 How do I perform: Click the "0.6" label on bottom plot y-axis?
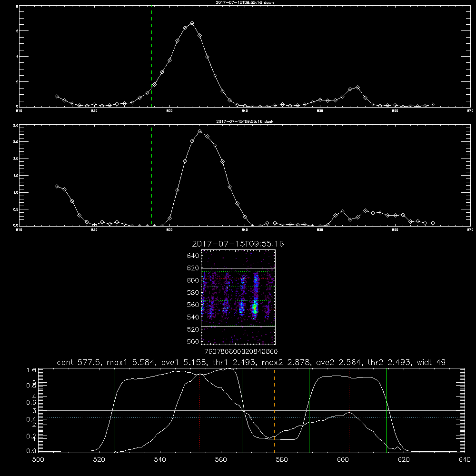pyautogui.click(x=31, y=402)
